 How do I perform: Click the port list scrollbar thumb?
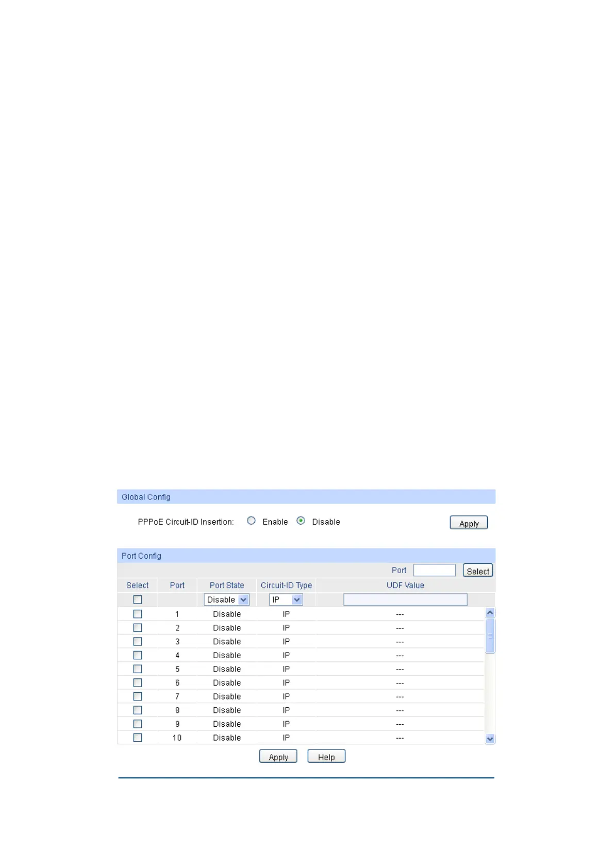click(490, 636)
